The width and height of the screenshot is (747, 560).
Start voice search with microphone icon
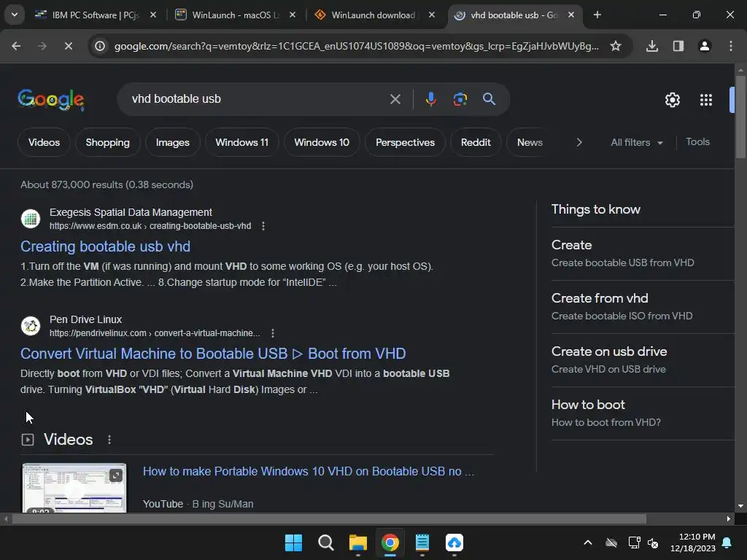pyautogui.click(x=430, y=99)
